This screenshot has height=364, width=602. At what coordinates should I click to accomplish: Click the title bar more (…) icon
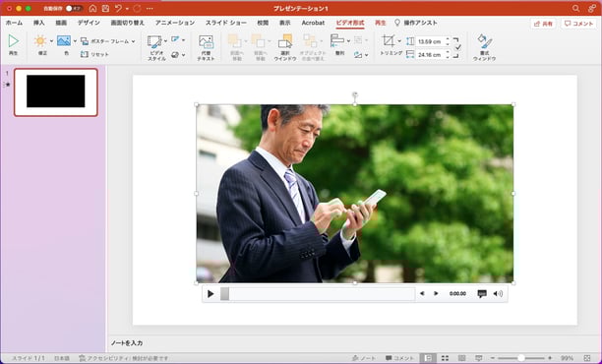[x=150, y=8]
